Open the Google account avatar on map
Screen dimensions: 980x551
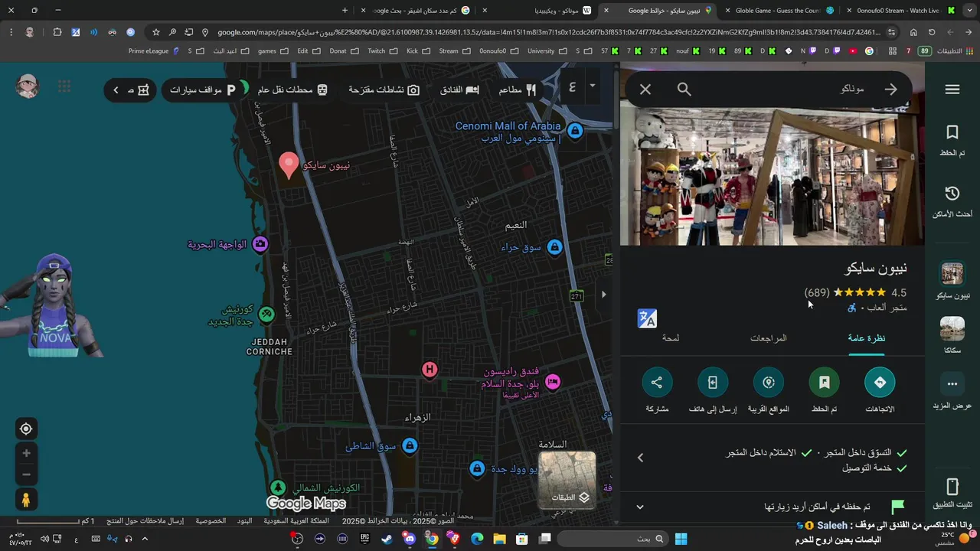(x=28, y=86)
